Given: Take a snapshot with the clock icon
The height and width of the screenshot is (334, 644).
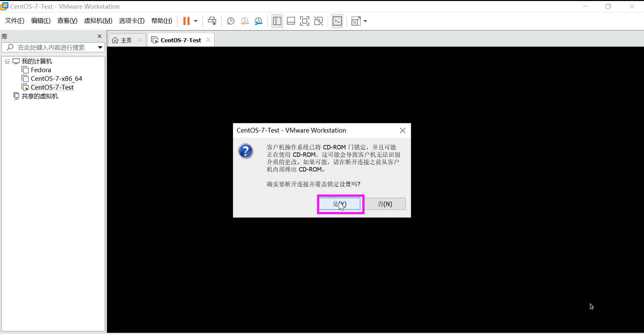Looking at the screenshot, I should (x=230, y=21).
